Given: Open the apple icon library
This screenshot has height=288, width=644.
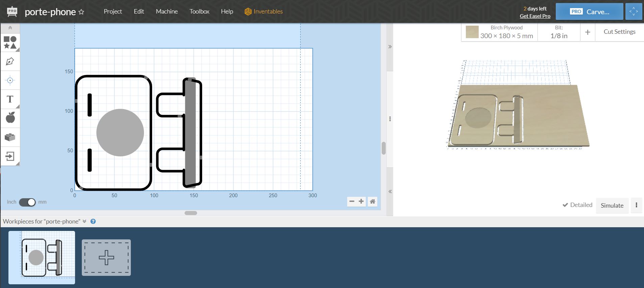Looking at the screenshot, I should pyautogui.click(x=10, y=118).
